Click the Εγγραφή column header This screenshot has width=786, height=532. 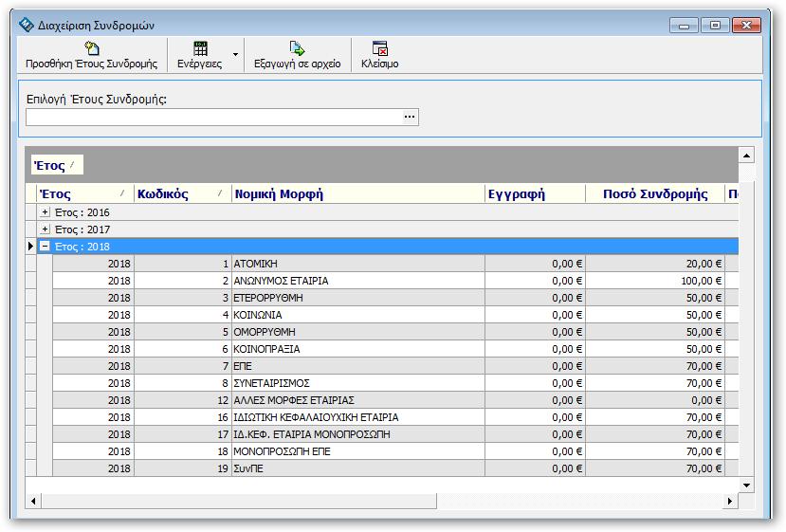(x=535, y=193)
